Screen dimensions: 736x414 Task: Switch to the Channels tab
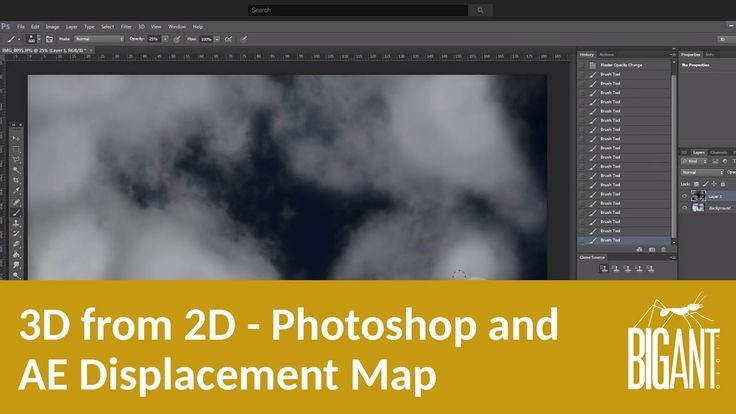click(x=718, y=153)
